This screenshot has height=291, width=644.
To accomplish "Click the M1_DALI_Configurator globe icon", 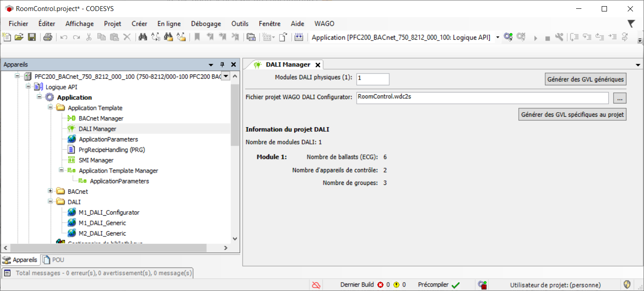I will [x=71, y=212].
